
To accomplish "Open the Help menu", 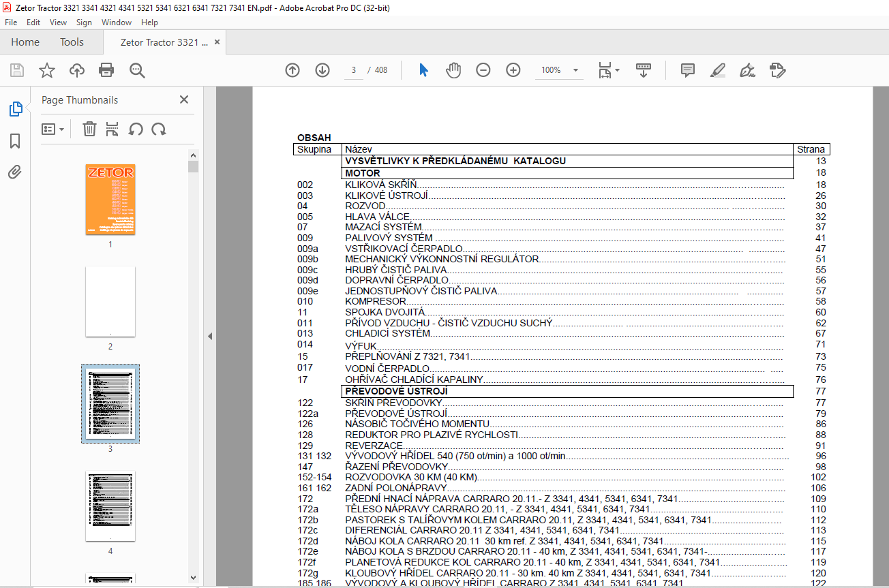I will [x=149, y=22].
